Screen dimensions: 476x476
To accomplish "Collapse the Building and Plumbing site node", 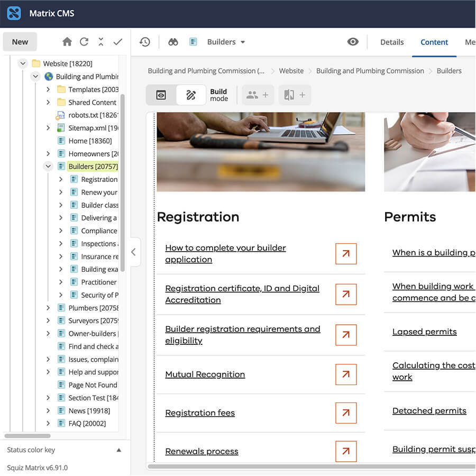I will tap(35, 76).
